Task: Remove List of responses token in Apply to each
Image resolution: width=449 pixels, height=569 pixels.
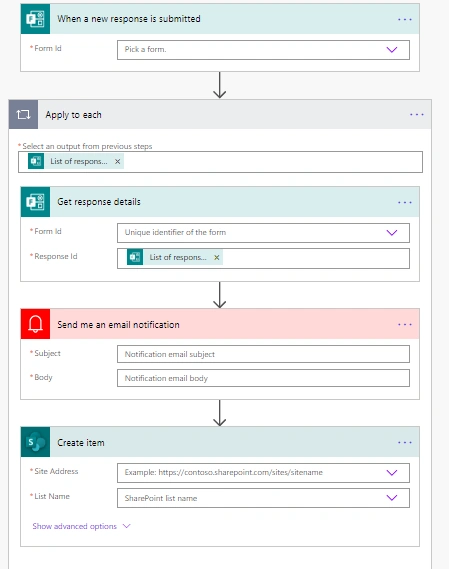Action: (x=118, y=161)
